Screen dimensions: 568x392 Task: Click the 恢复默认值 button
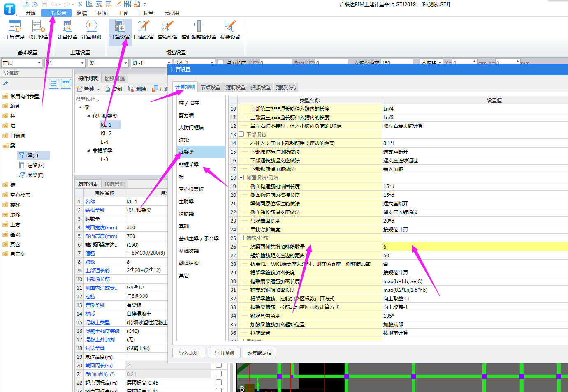(260, 353)
